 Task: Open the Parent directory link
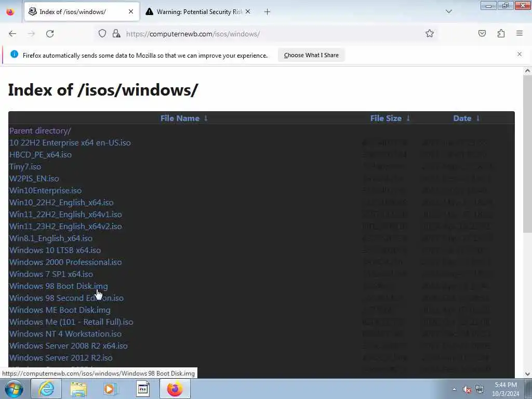(x=40, y=130)
